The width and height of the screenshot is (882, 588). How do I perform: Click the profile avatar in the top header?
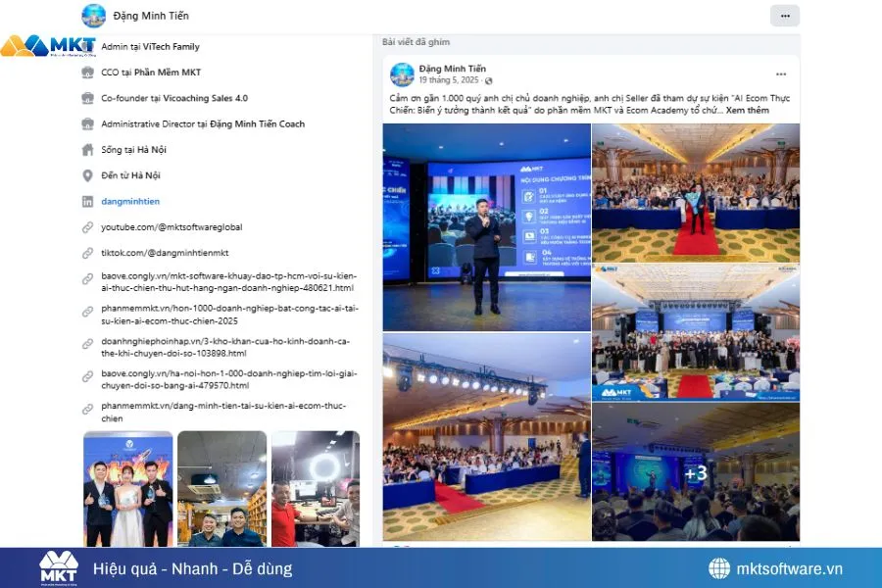pyautogui.click(x=94, y=16)
